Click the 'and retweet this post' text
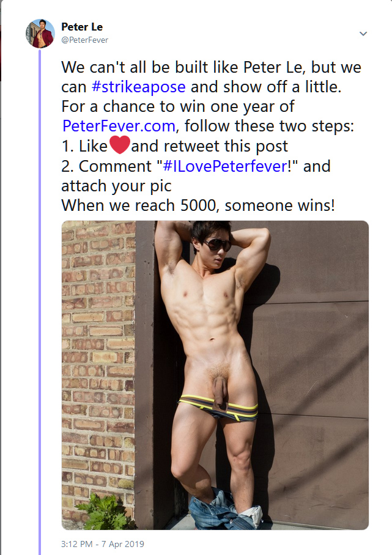This screenshot has width=392, height=555. [x=210, y=146]
